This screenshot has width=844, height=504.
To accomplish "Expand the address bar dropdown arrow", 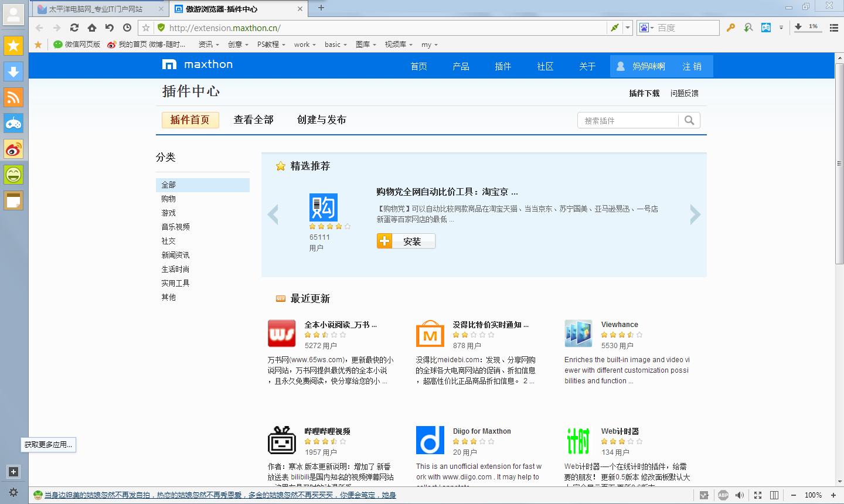I will click(628, 28).
